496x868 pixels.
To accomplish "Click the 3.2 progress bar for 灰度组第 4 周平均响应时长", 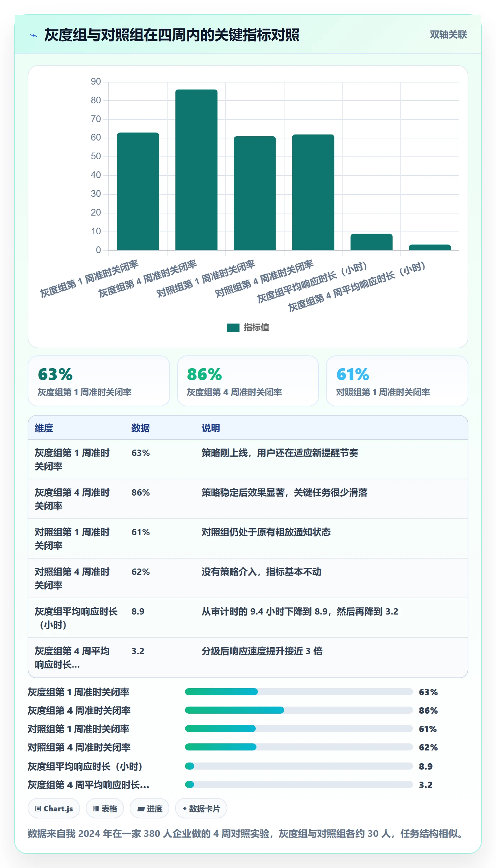I will click(x=299, y=784).
